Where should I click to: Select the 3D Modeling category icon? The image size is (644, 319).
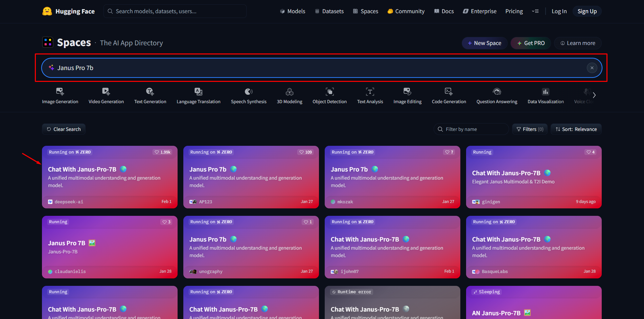click(x=290, y=91)
